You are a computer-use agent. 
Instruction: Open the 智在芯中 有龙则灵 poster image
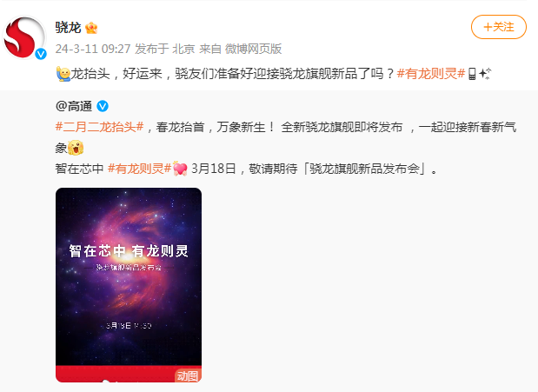[129, 284]
